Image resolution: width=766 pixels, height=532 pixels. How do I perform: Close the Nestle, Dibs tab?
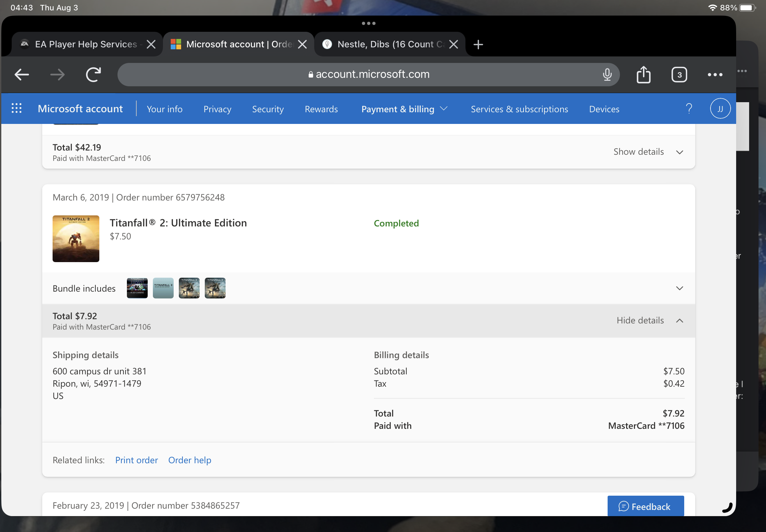click(x=453, y=44)
